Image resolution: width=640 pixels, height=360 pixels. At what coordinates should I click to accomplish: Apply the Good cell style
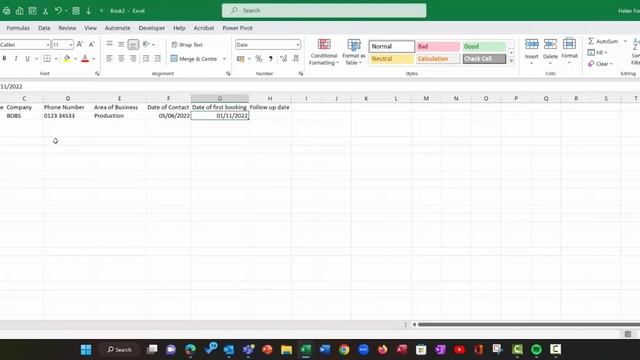coord(484,46)
